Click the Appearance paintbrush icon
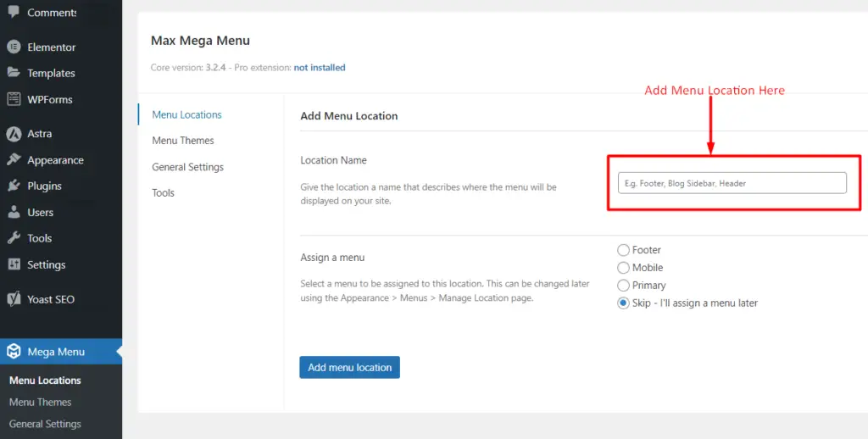Viewport: 868px width, 439px height. point(14,160)
